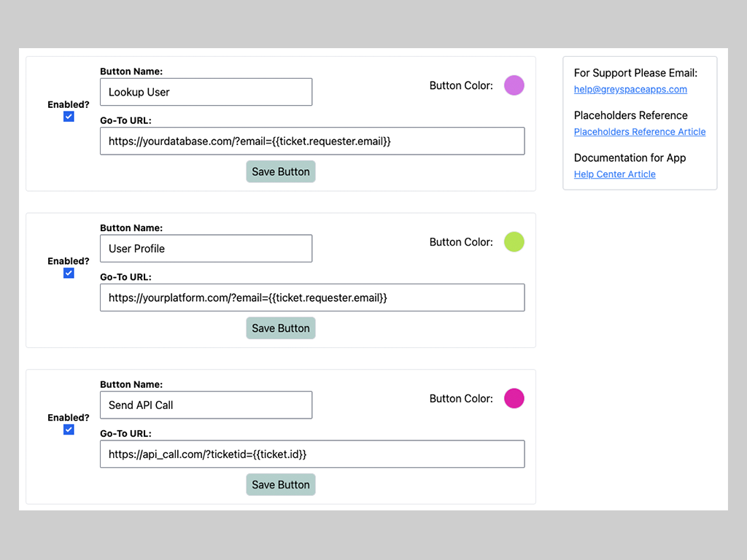Focus the Button Name field containing User Profile
Screen dimensions: 747x560
pos(206,249)
